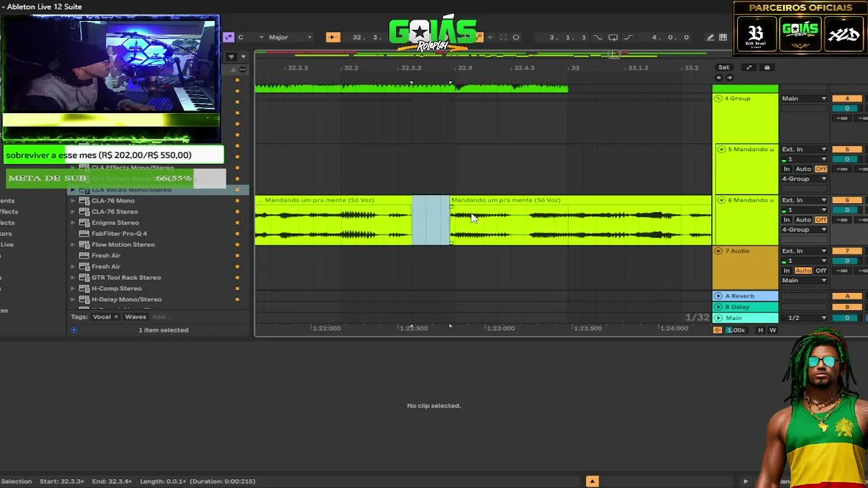868x488 pixels.
Task: Jump to next locator arrow
Action: [730, 77]
